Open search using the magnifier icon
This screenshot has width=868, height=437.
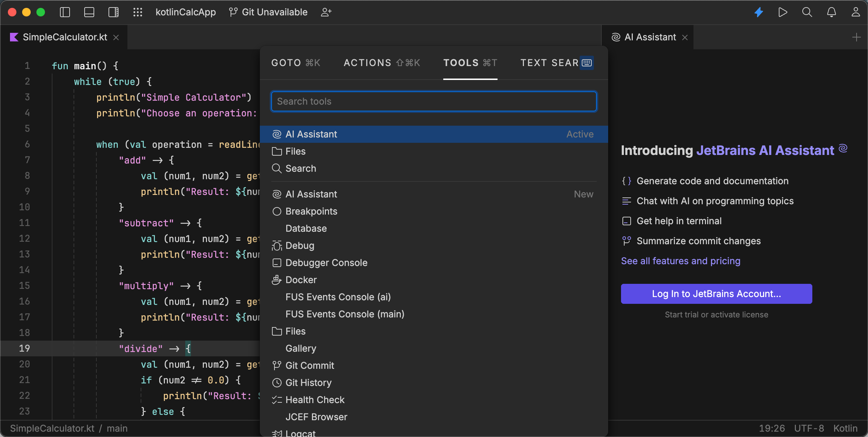point(807,12)
